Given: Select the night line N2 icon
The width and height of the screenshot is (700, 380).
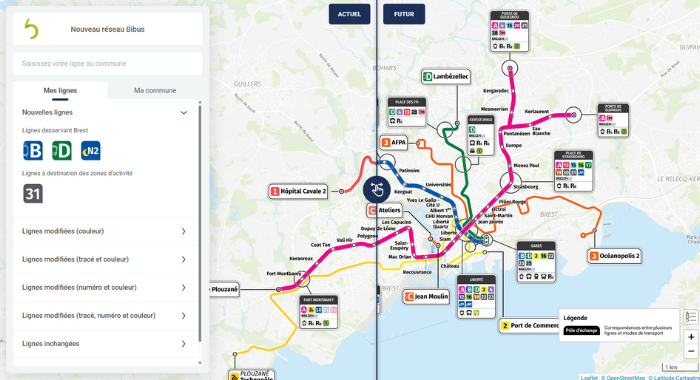Looking at the screenshot, I should tap(91, 150).
